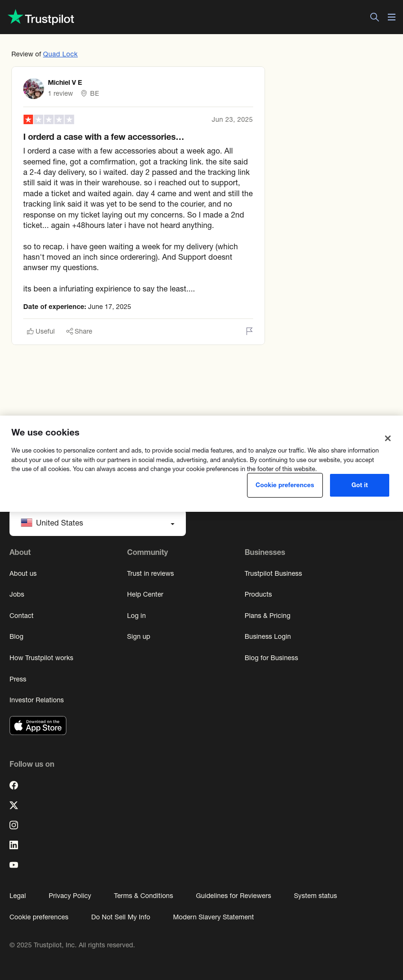Open How Trustpilot works
This screenshot has width=403, height=980.
(x=41, y=658)
